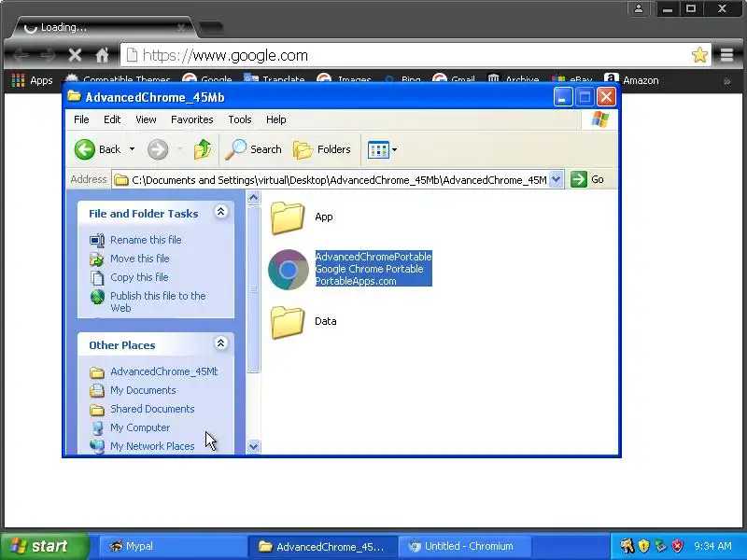This screenshot has width=747, height=560.
Task: Collapse the Other Places panel
Action: pos(220,343)
